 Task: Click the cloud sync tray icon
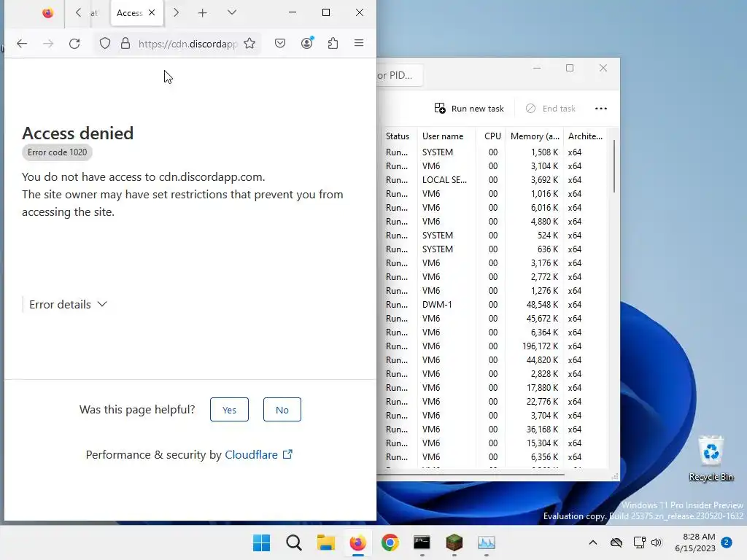click(x=616, y=542)
